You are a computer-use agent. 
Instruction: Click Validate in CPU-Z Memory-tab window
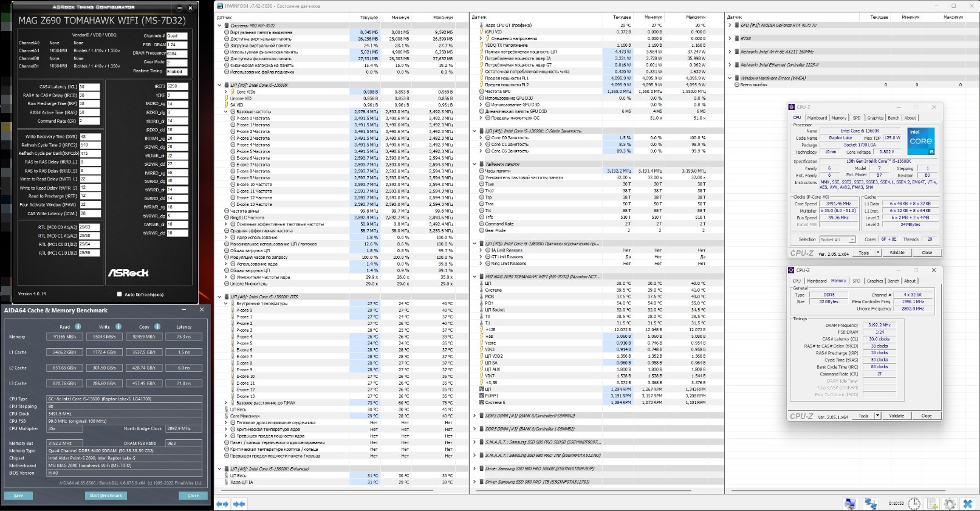(896, 416)
